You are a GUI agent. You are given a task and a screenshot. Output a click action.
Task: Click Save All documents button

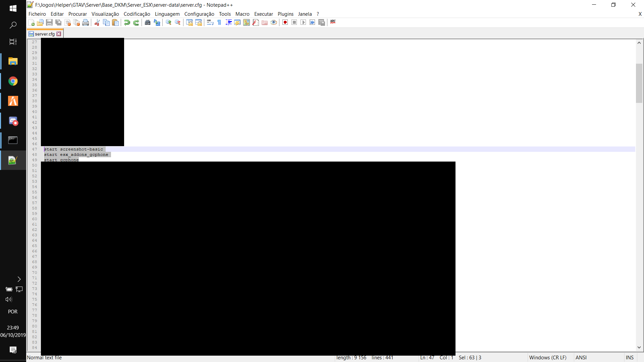pos(58,22)
